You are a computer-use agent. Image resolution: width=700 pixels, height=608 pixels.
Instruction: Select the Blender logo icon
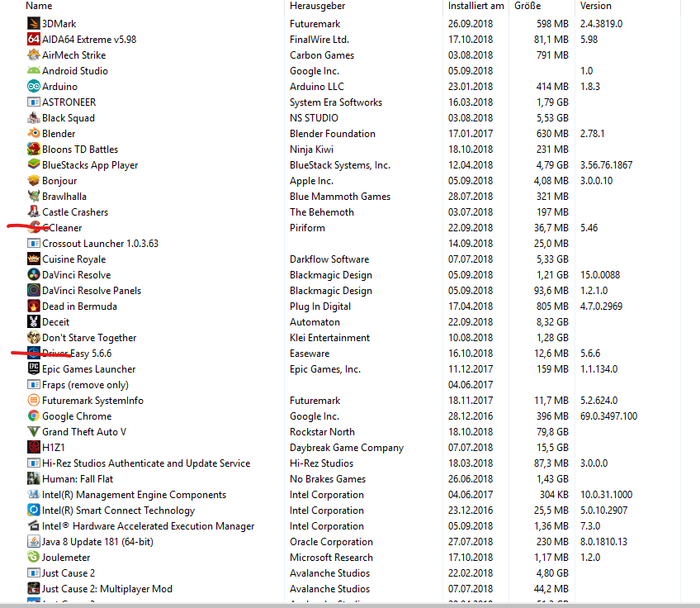point(34,133)
